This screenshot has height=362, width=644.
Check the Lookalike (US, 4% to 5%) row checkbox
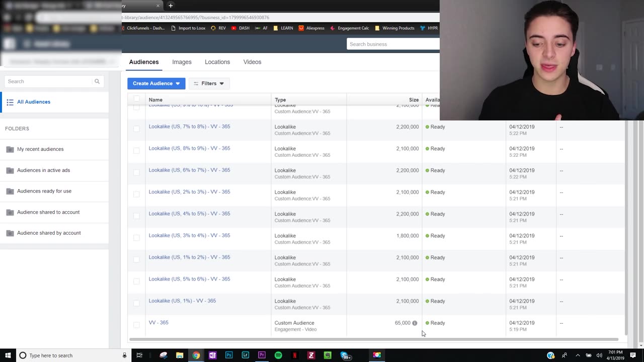(x=136, y=216)
